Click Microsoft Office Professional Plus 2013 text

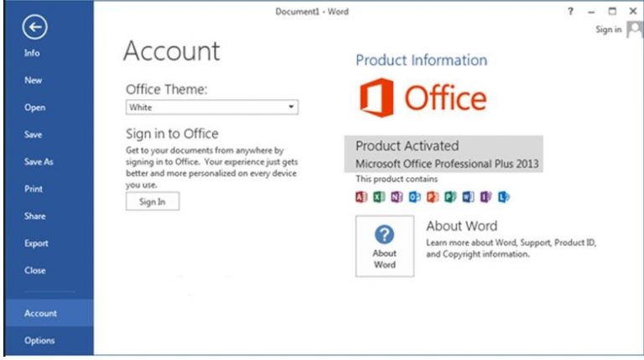[447, 164]
